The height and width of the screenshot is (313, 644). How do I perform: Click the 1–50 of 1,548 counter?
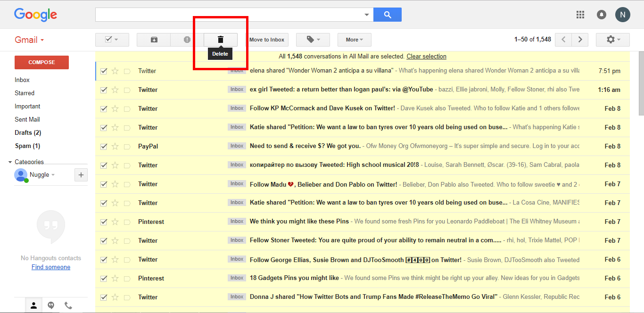click(533, 40)
